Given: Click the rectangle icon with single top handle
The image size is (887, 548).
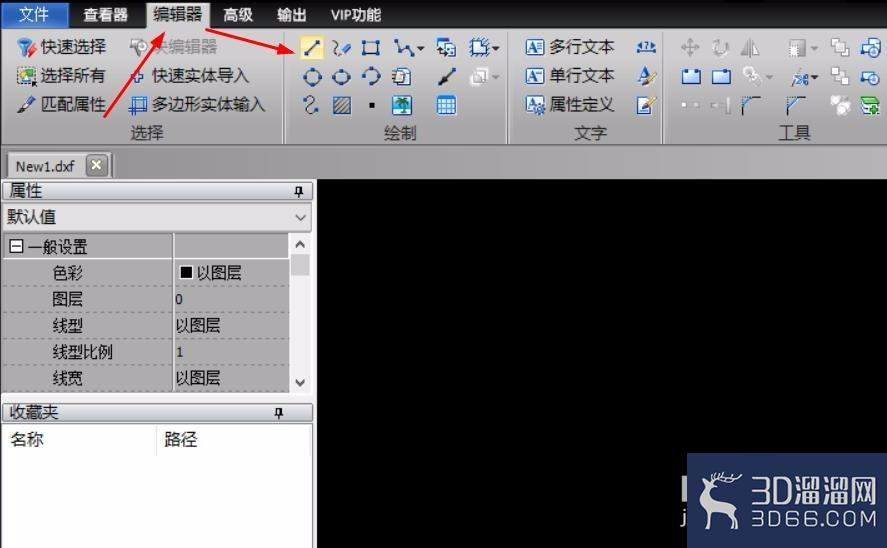Looking at the screenshot, I should pos(721,76).
